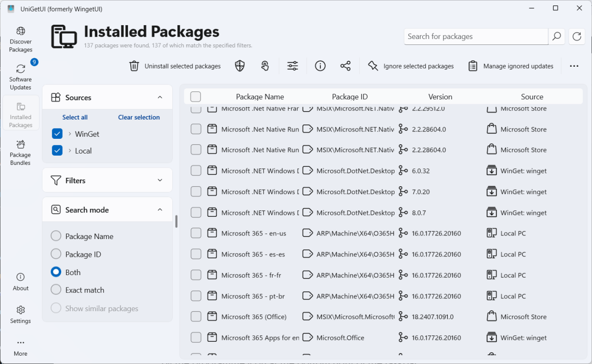This screenshot has width=592, height=364.
Task: Click Local PC icon in Microsoft 365 - fr-fr row
Action: [492, 275]
